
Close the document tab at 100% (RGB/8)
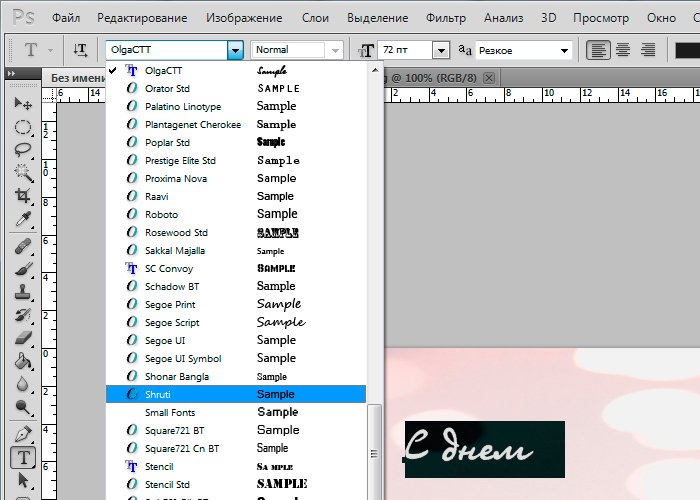[488, 77]
